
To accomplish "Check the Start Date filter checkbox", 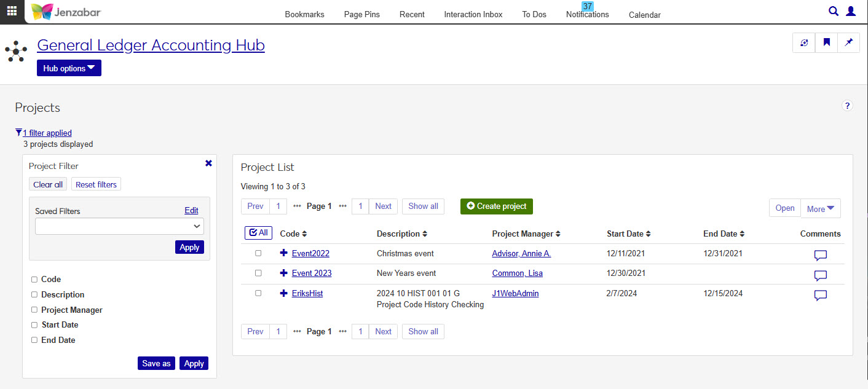I will click(x=34, y=325).
